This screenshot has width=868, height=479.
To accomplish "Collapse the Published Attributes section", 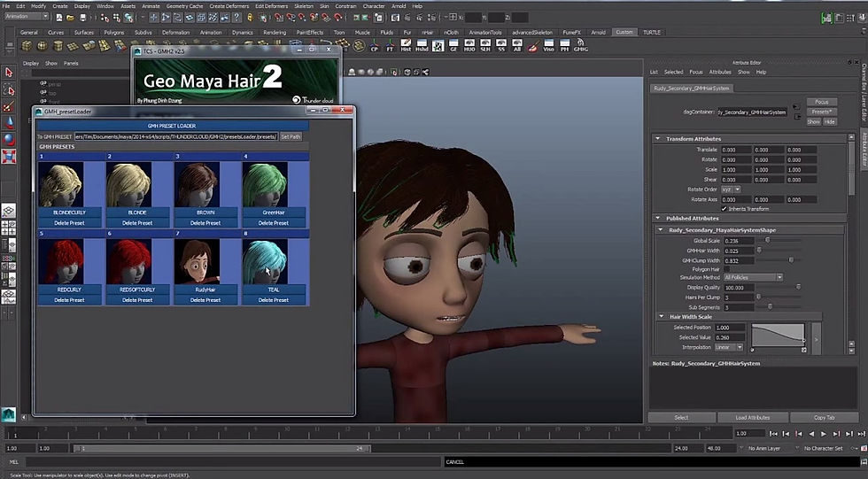I will point(657,219).
